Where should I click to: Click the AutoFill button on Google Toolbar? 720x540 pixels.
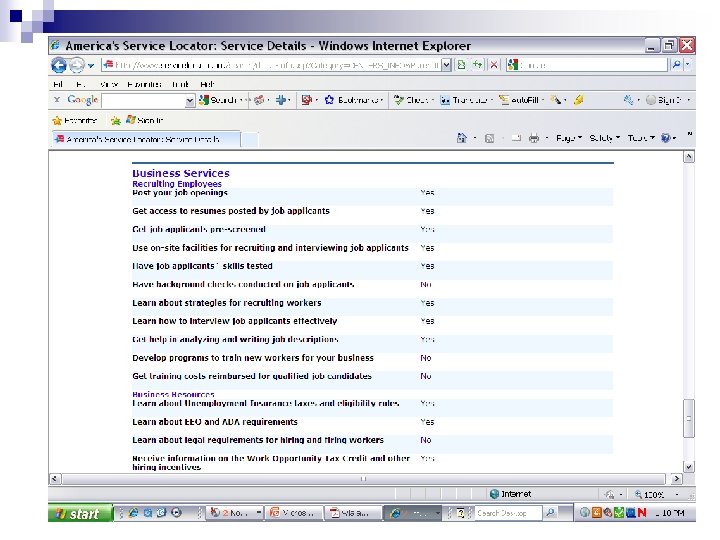(x=519, y=100)
